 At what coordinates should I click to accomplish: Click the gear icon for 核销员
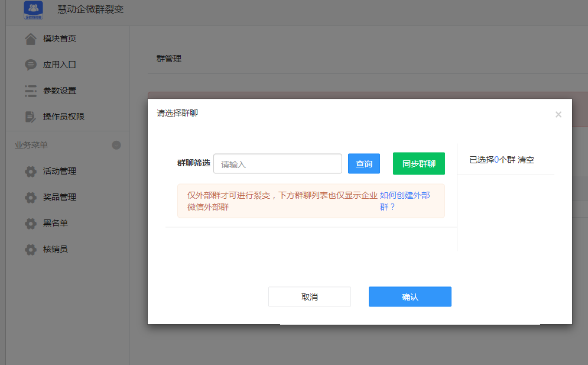pyautogui.click(x=31, y=249)
